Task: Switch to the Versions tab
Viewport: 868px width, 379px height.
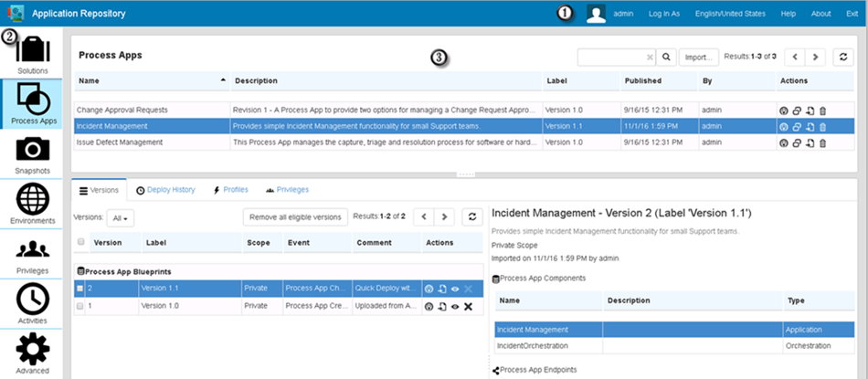Action: click(x=99, y=190)
